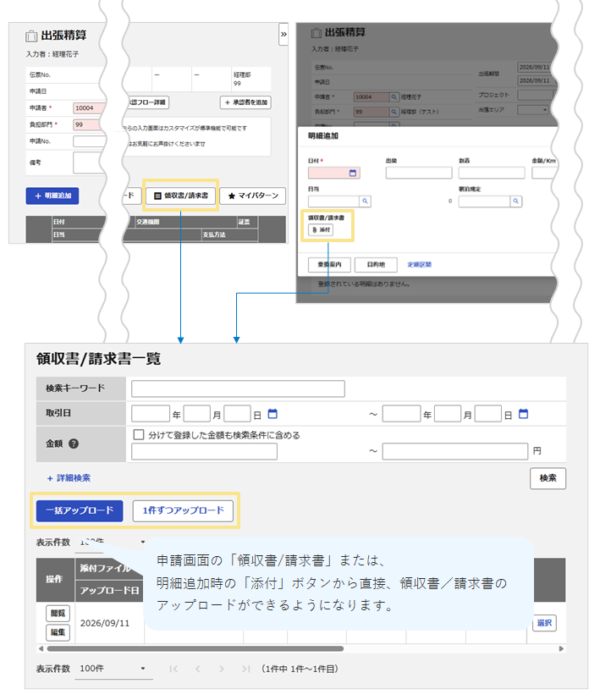
Task: Click the 検索キーワード input field
Action: 238,389
